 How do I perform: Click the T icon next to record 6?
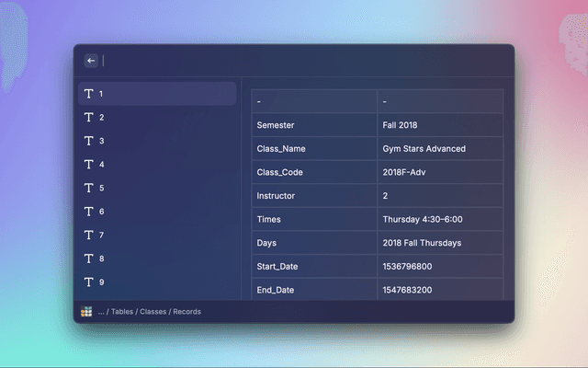point(88,212)
